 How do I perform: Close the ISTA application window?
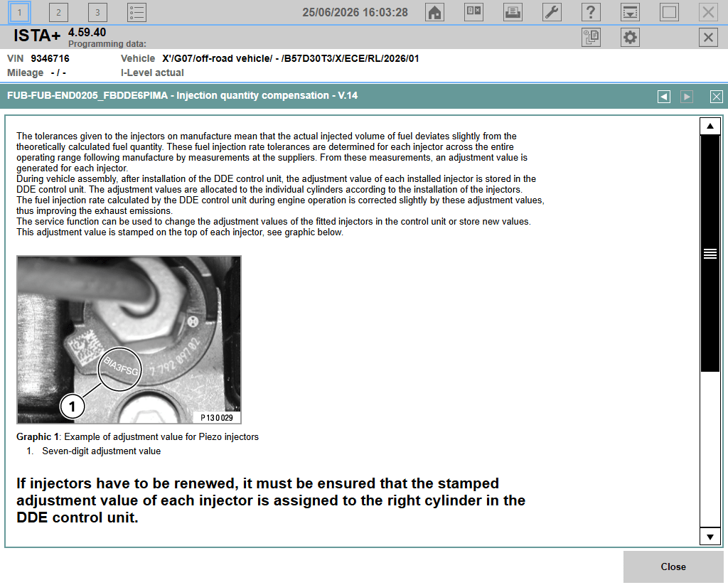[x=708, y=13]
